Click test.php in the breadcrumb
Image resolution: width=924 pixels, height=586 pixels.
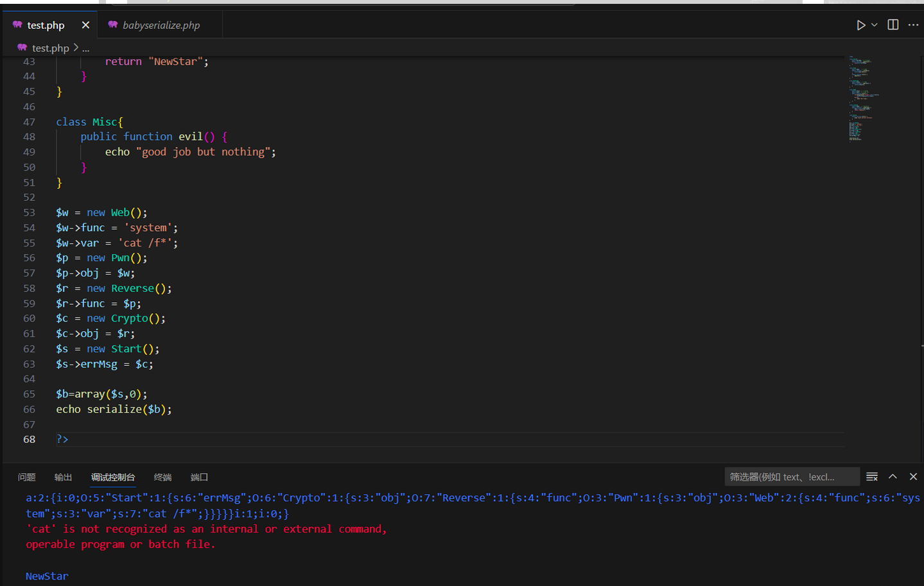pyautogui.click(x=50, y=48)
